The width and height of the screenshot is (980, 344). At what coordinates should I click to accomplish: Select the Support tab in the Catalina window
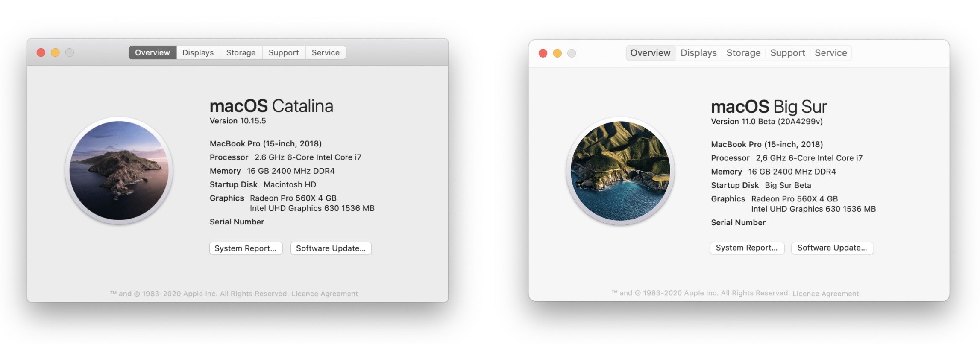[x=284, y=52]
